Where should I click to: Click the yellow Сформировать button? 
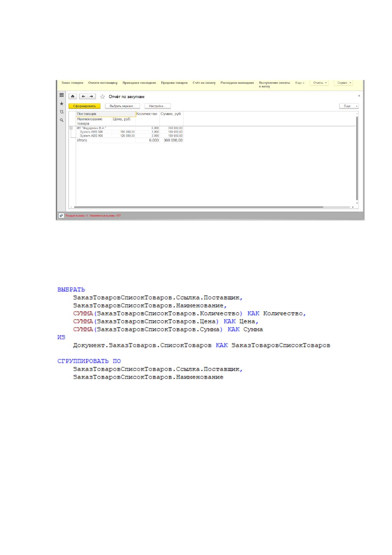point(84,106)
